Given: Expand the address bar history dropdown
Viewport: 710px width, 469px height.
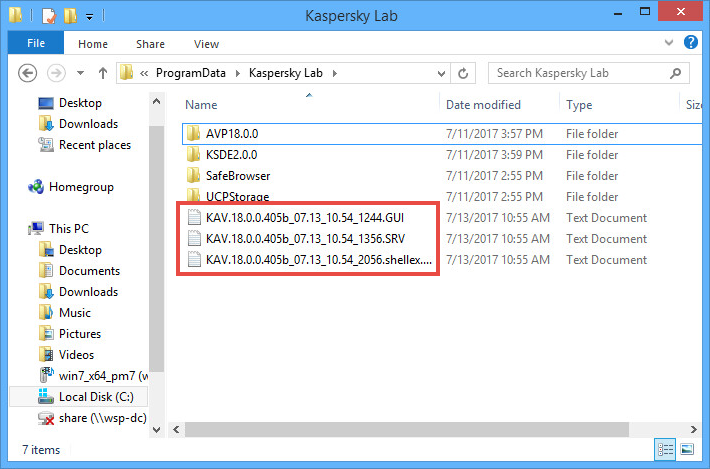Looking at the screenshot, I should coord(441,73).
